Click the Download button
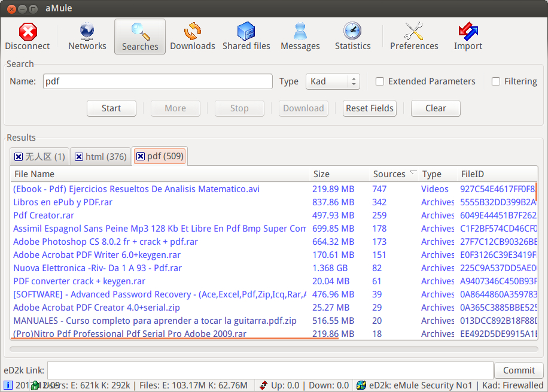548x392 pixels. point(303,108)
